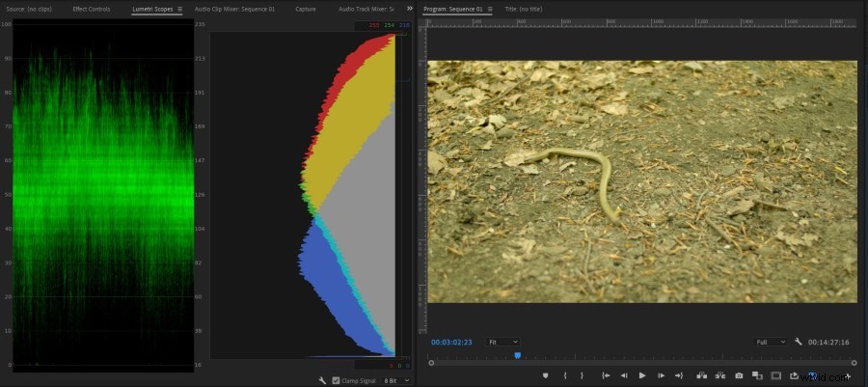Image resolution: width=868 pixels, height=387 pixels.
Task: Click duration timecode 00:14:27:16
Action: (x=828, y=343)
